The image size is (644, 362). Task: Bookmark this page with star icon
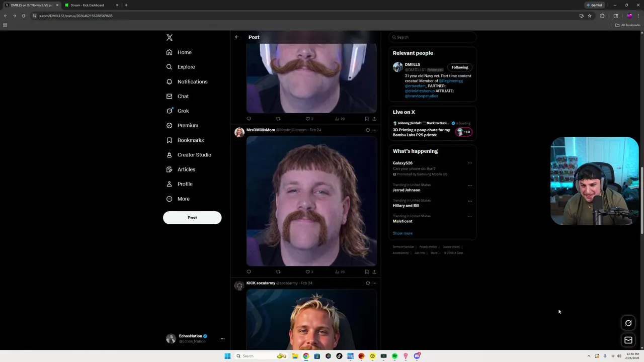(590, 16)
